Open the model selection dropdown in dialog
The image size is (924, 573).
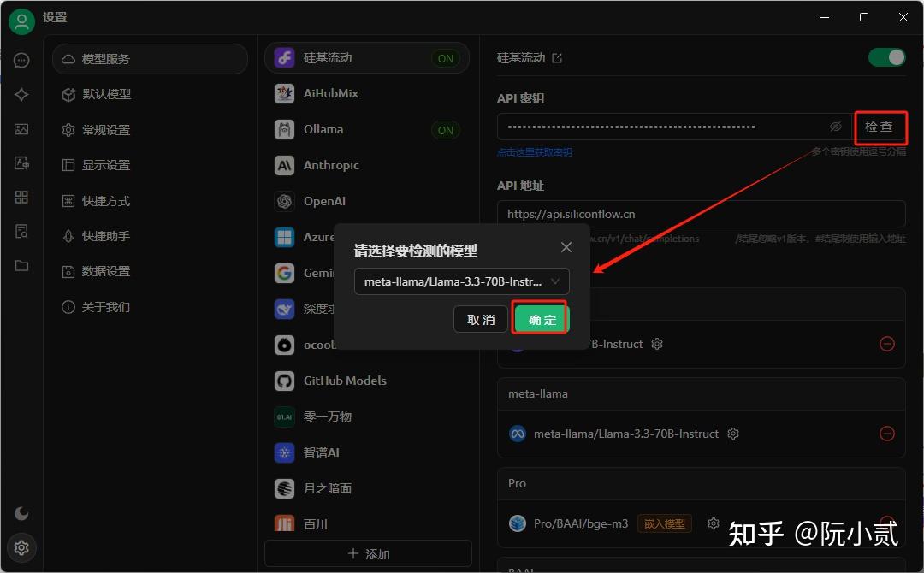461,281
